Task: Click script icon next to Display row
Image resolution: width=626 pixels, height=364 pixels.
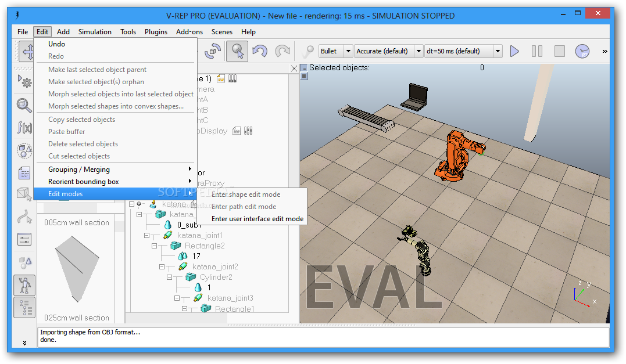Action: 237,131
